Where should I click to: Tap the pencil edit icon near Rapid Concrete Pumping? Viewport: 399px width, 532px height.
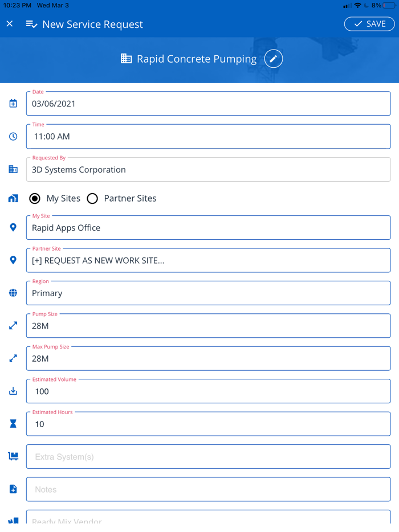(273, 59)
